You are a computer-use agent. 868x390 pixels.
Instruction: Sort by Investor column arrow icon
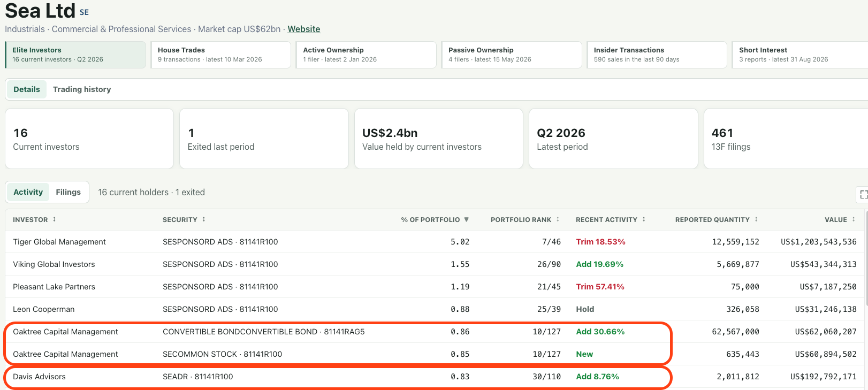point(54,219)
